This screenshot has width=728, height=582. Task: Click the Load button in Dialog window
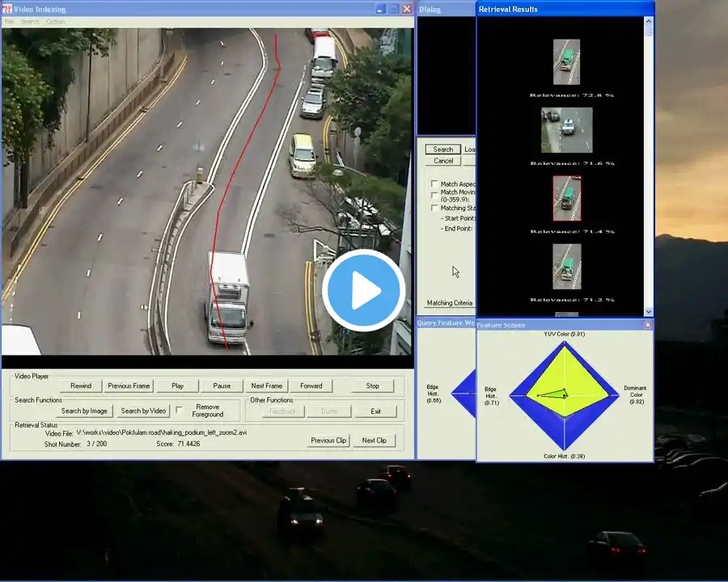pyautogui.click(x=469, y=150)
